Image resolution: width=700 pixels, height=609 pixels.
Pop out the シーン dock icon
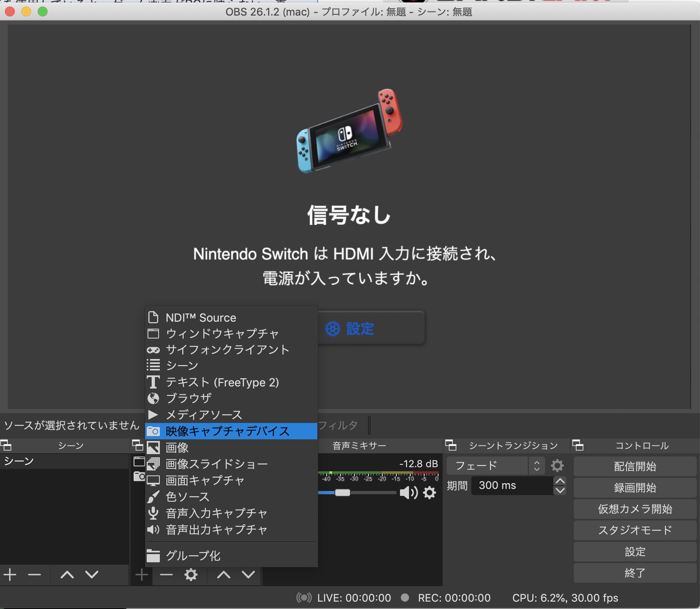click(6, 445)
